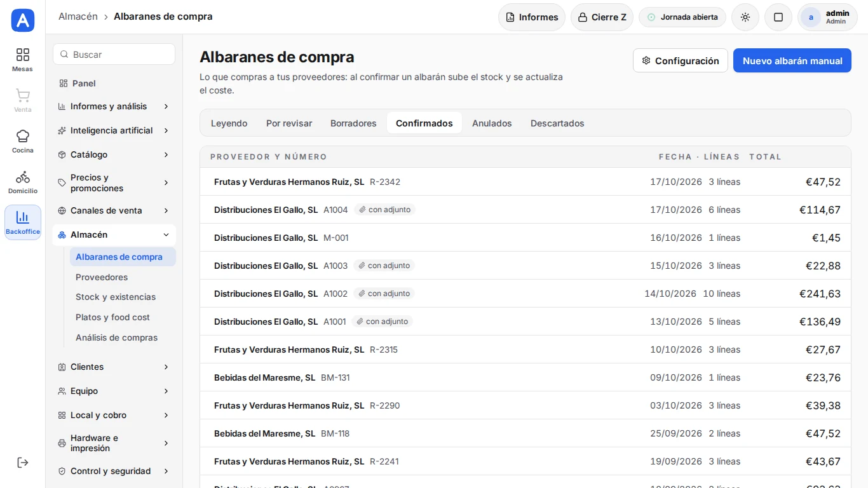Image resolution: width=868 pixels, height=488 pixels.
Task: Switch to the Anulados tab
Action: [x=492, y=123]
